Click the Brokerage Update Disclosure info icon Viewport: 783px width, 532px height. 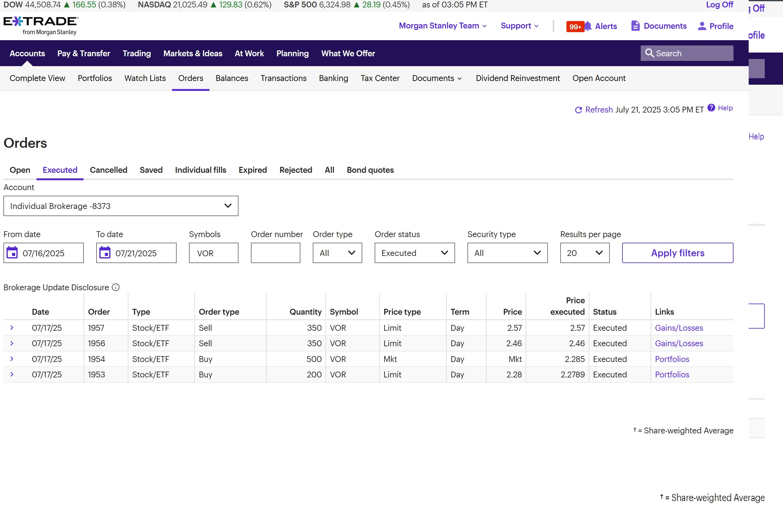116,287
